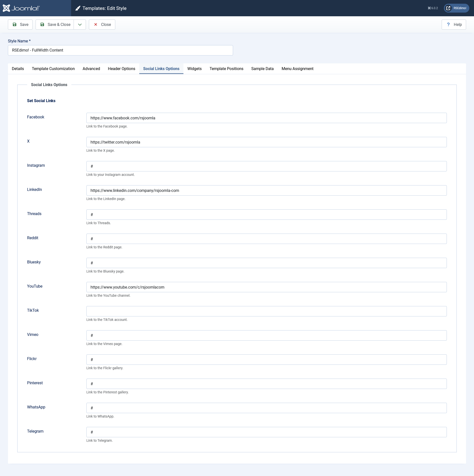Screen dimensions: 474x476
Task: Expand the Save & Close dropdown arrow
Action: [x=80, y=24]
